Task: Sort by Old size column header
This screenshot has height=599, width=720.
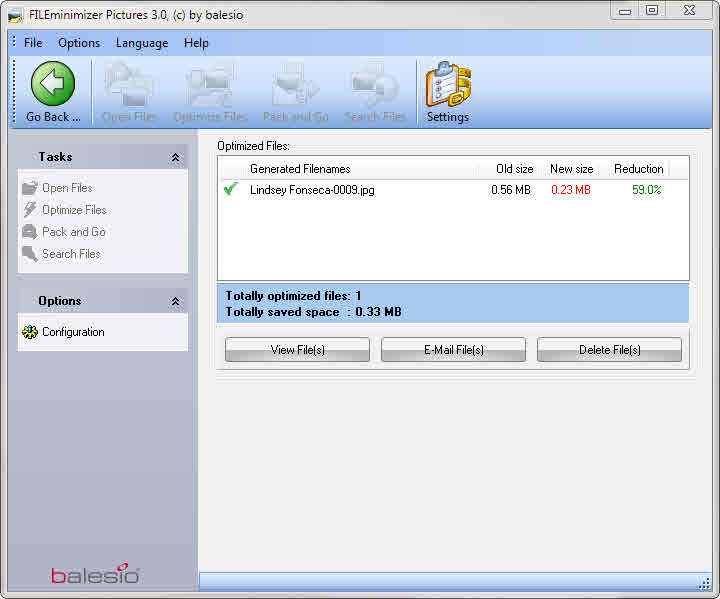Action: (x=514, y=169)
